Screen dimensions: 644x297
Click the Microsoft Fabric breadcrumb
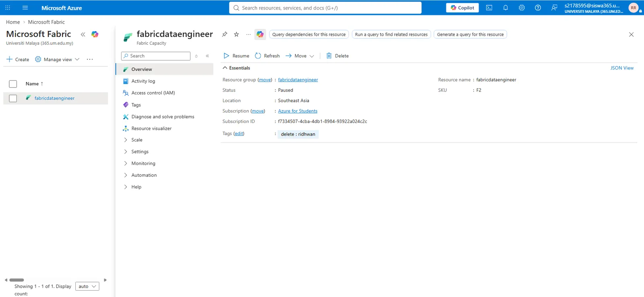46,22
